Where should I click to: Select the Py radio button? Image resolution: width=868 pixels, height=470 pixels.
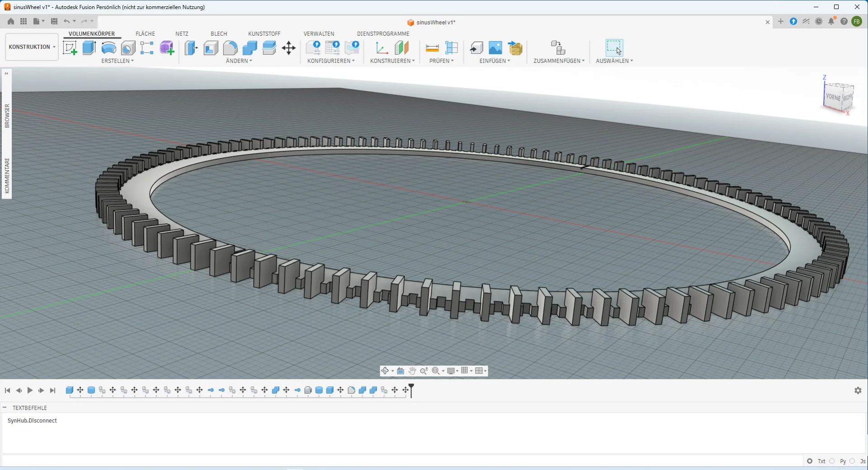(x=832, y=461)
